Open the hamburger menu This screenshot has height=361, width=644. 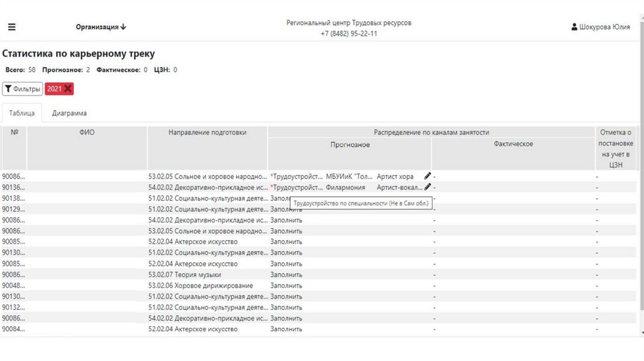(x=12, y=27)
